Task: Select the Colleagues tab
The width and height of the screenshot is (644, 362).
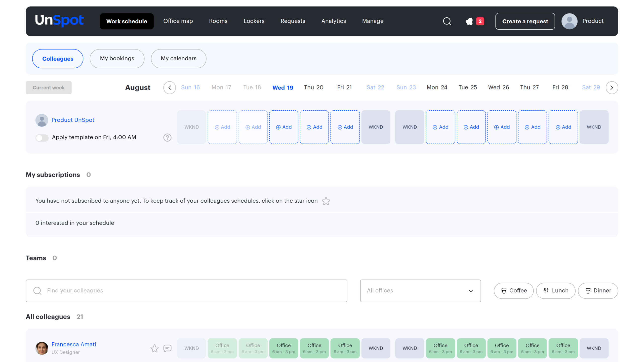Action: coord(58,59)
